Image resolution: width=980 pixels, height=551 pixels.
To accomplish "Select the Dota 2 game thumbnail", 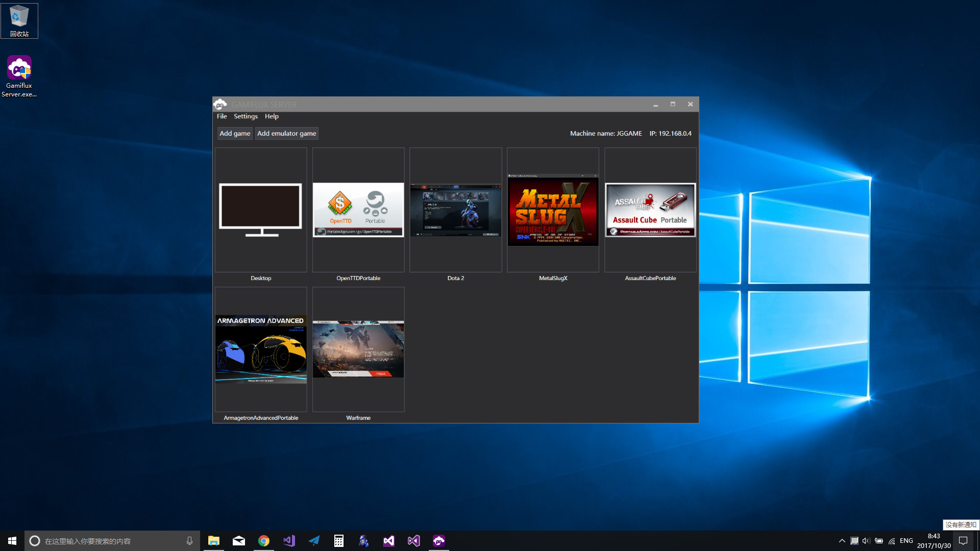I will point(455,210).
